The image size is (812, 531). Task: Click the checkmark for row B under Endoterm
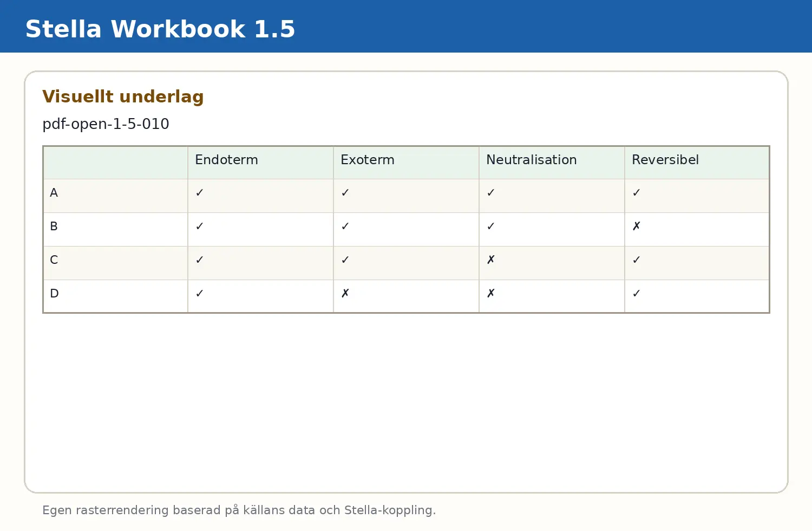coord(200,226)
